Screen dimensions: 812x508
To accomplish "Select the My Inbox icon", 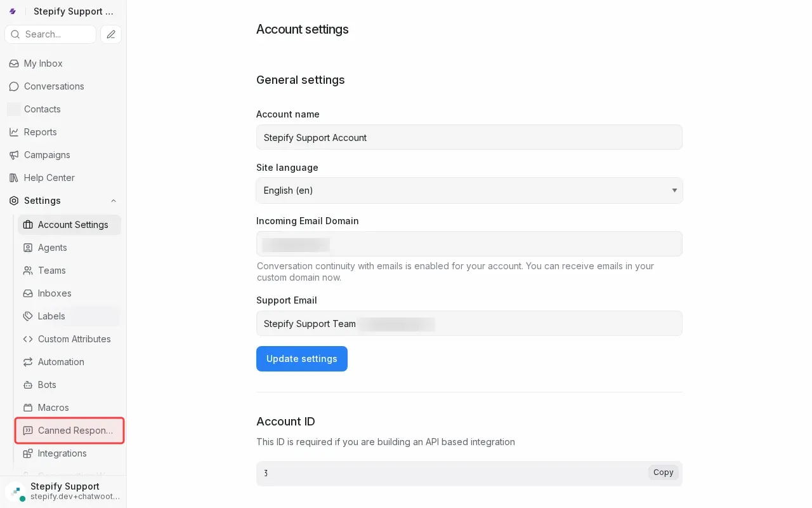I will pyautogui.click(x=13, y=63).
